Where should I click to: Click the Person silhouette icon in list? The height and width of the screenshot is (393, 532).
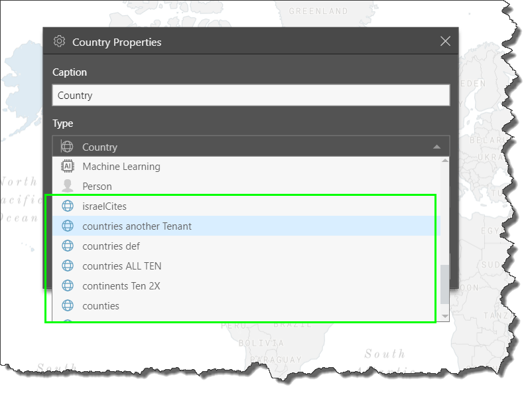click(67, 187)
